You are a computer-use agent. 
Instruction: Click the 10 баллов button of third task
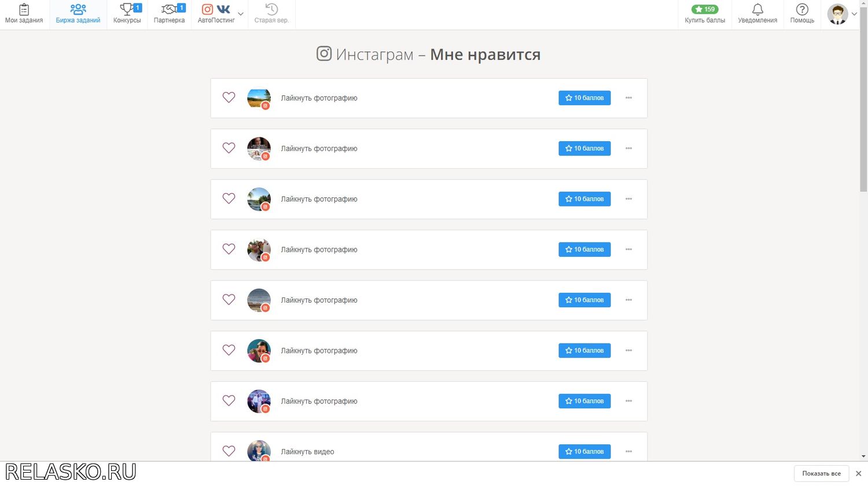(x=584, y=199)
